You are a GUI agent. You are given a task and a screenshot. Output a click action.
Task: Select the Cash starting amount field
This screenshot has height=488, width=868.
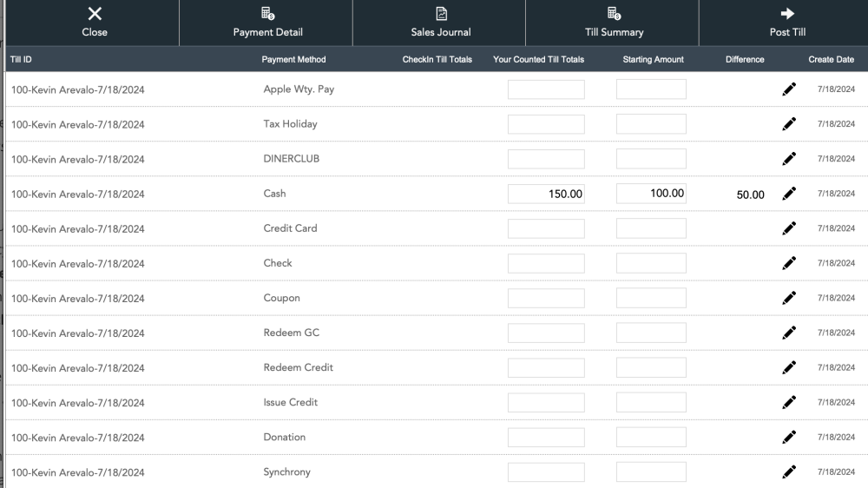click(651, 194)
